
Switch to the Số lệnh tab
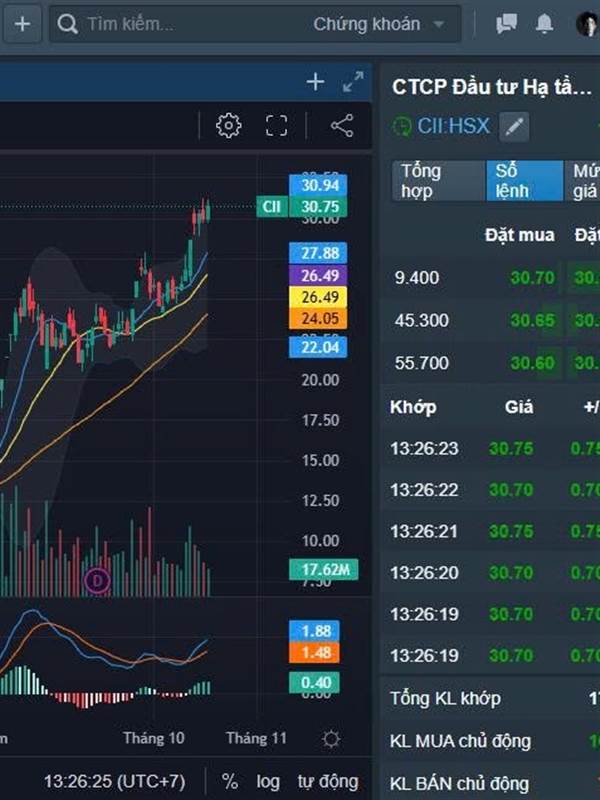[524, 181]
